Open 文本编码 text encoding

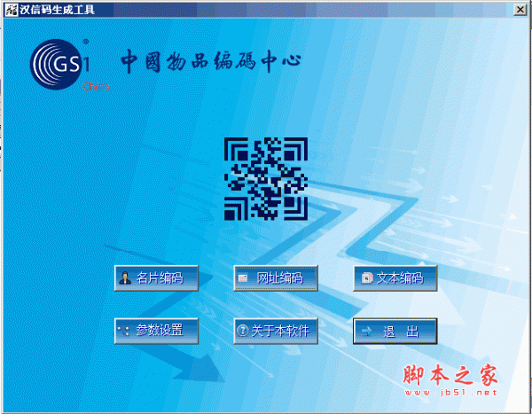[x=395, y=278]
